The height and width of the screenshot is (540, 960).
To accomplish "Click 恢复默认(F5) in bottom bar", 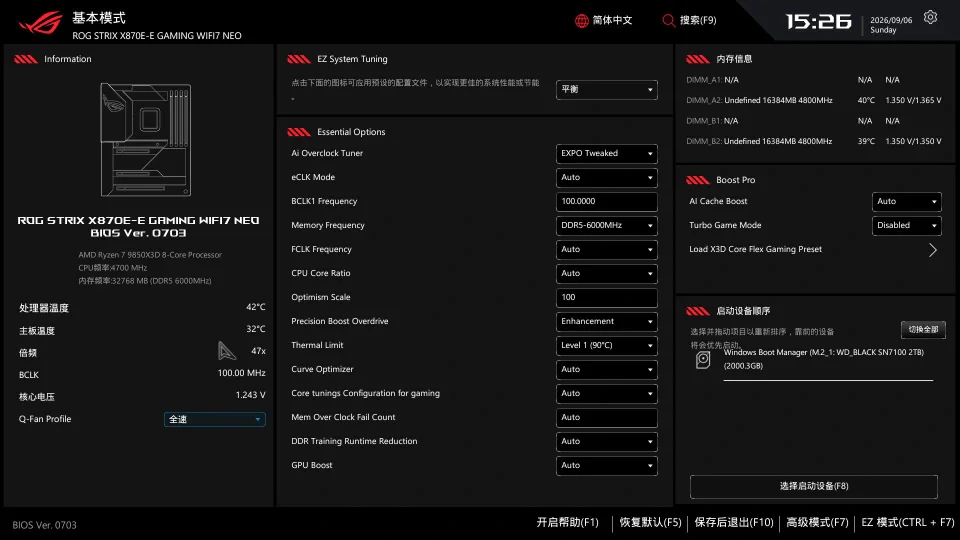I will 650,522.
